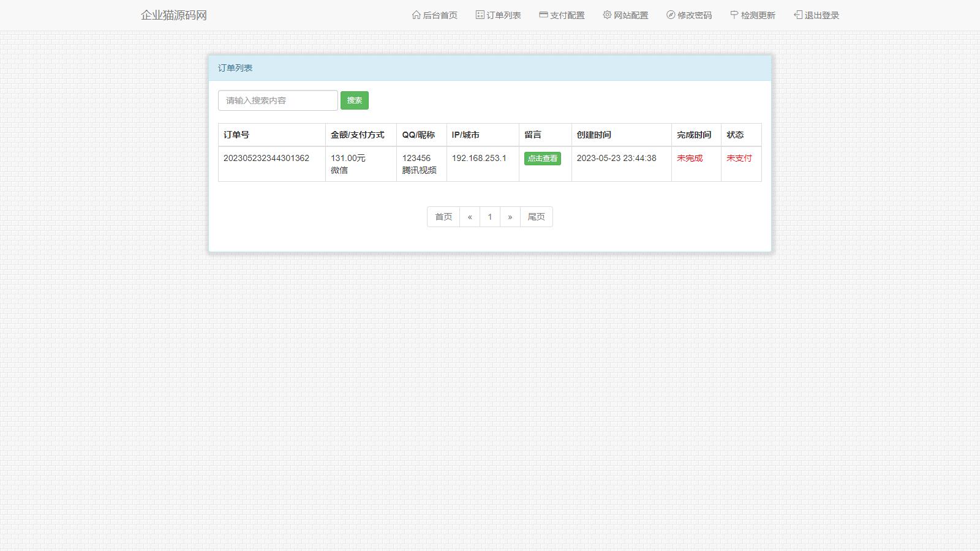Click the list icon beside 订单列表
The height and width of the screenshot is (551, 980).
480,15
